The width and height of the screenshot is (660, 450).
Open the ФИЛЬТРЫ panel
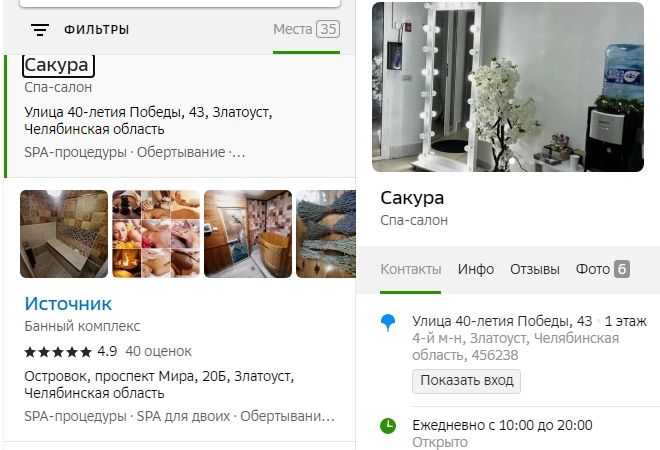click(x=96, y=29)
